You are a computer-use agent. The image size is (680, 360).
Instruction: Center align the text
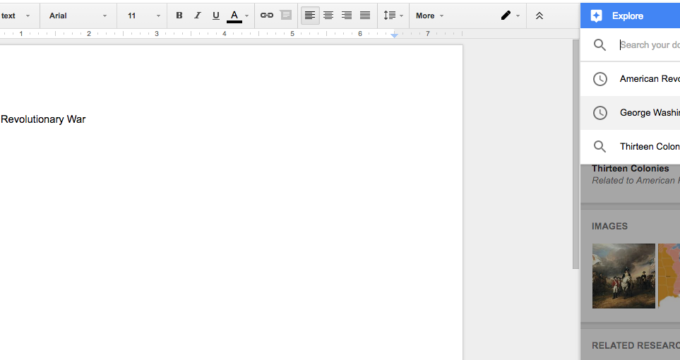(x=328, y=16)
